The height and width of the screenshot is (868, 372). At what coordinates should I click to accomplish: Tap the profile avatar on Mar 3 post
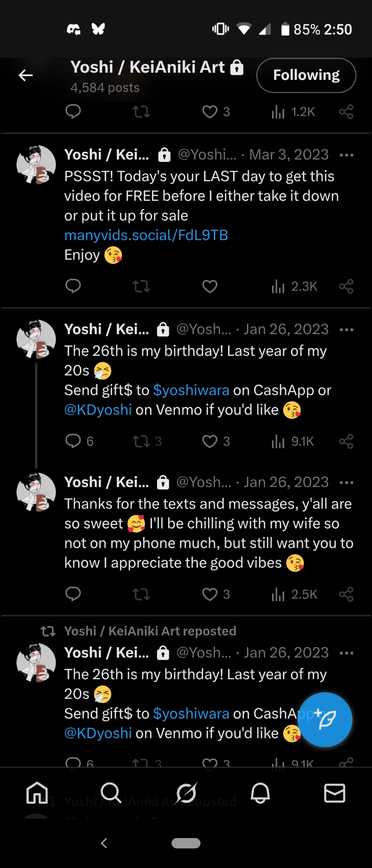pos(36,165)
